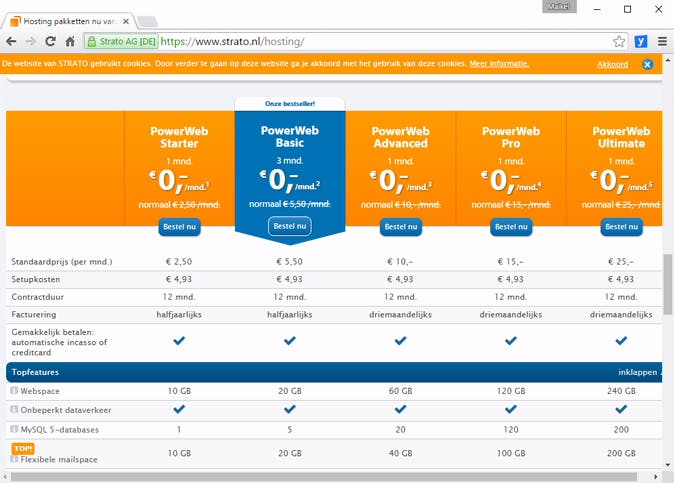
Task: Click the PowerWeb Ultimate package heading
Action: (x=622, y=137)
